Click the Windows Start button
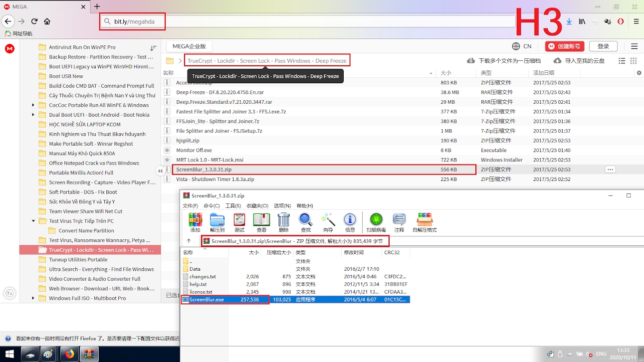Screen dimensions: 644x362 point(10,354)
